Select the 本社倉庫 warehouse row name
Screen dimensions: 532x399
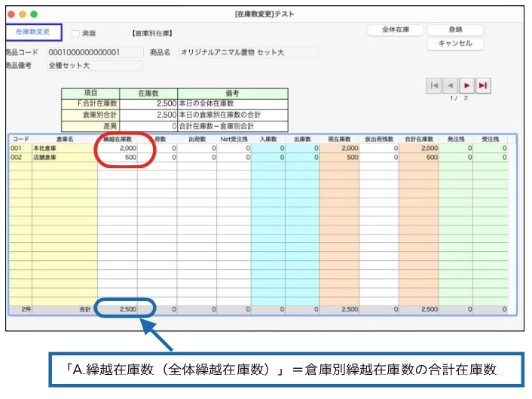[x=64, y=149]
